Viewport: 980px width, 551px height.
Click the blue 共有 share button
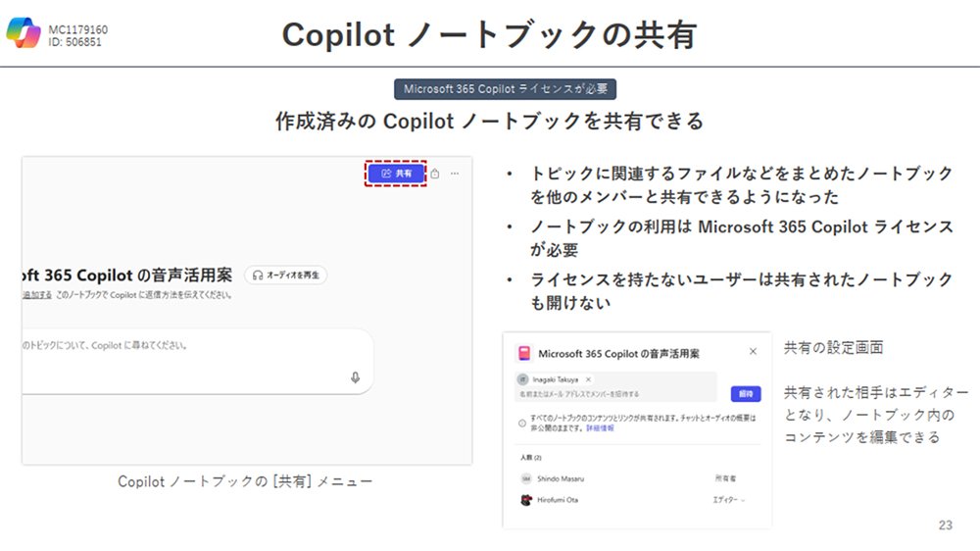[x=396, y=174]
